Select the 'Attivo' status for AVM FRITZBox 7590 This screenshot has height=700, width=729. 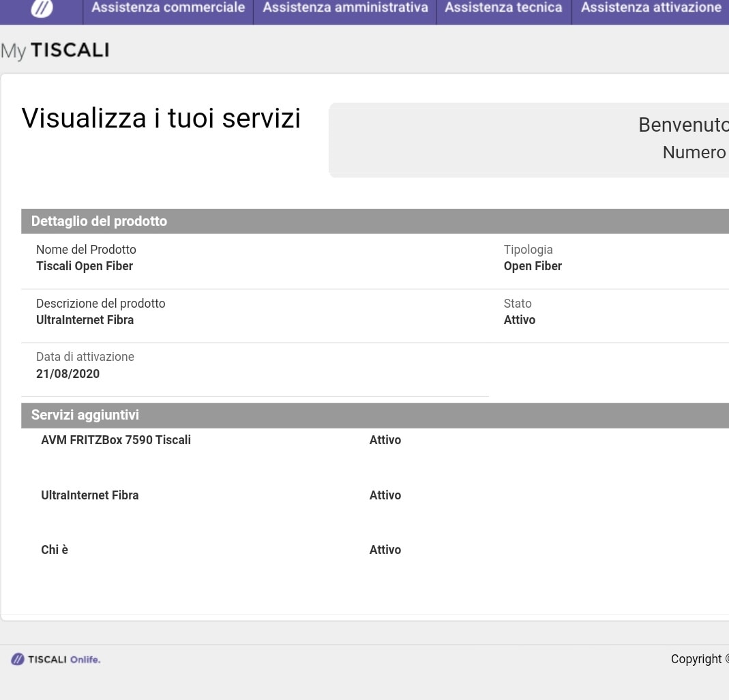point(385,440)
